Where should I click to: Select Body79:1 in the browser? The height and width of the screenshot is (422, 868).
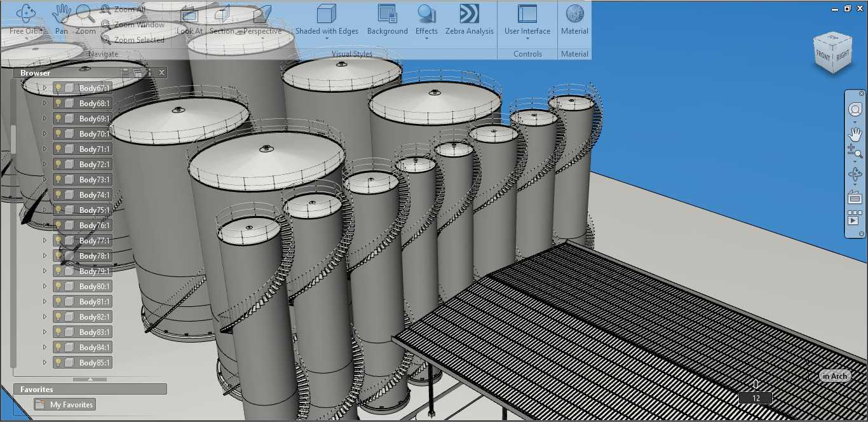coord(83,271)
